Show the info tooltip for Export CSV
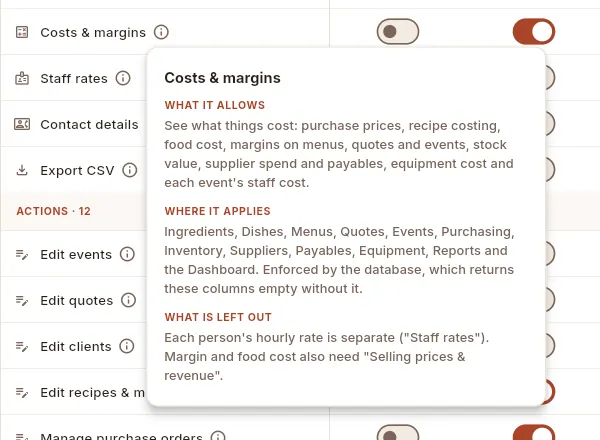The width and height of the screenshot is (600, 440). (x=130, y=170)
